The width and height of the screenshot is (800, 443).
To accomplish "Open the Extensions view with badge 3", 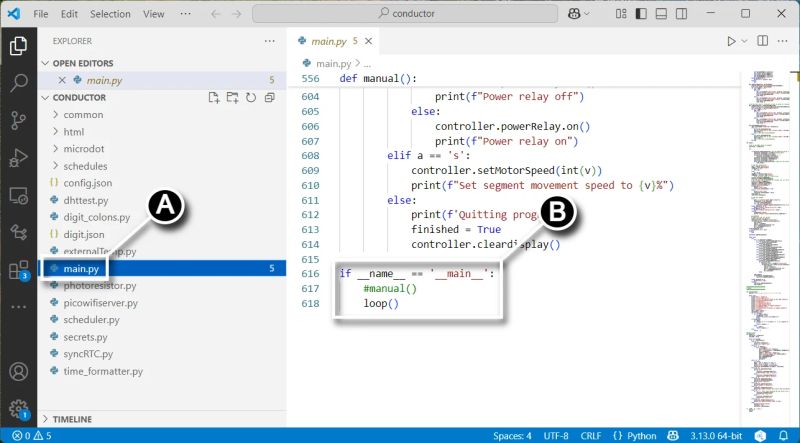I will [x=18, y=270].
